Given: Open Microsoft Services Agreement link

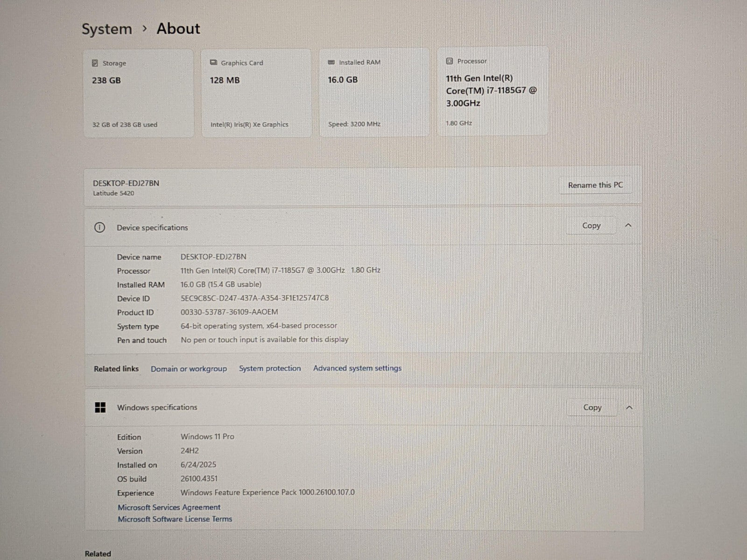Looking at the screenshot, I should coord(169,507).
